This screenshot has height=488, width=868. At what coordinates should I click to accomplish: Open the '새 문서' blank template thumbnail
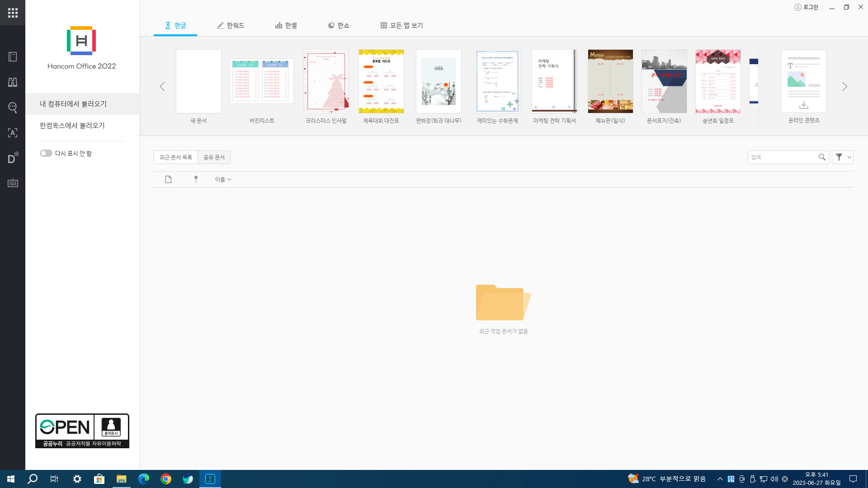pos(198,81)
